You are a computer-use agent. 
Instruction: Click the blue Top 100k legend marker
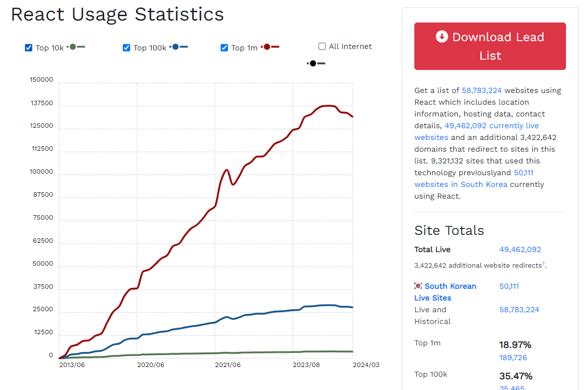176,47
